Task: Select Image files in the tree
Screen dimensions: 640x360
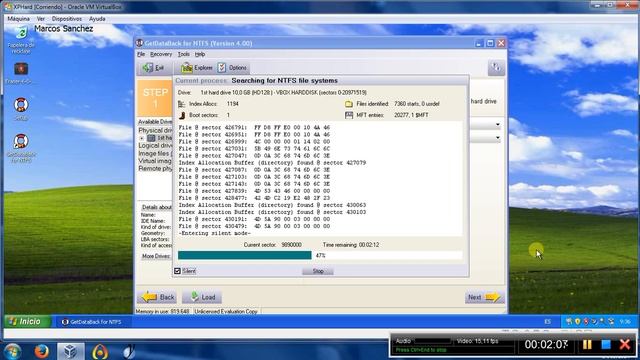Action: (x=155, y=153)
